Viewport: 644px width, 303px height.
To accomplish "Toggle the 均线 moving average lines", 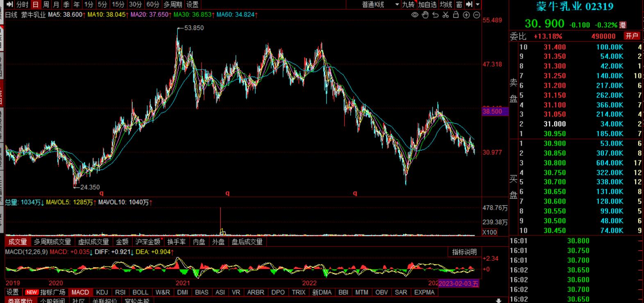I will point(446,5).
